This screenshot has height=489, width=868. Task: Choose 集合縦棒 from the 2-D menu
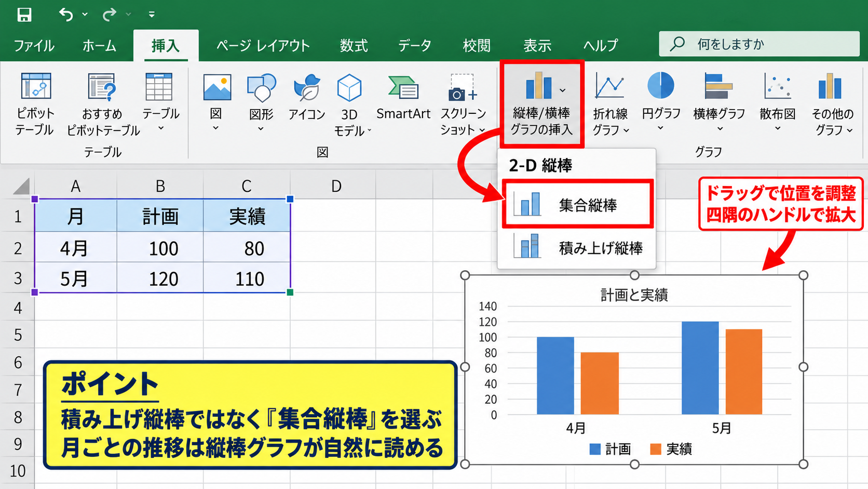tap(577, 205)
